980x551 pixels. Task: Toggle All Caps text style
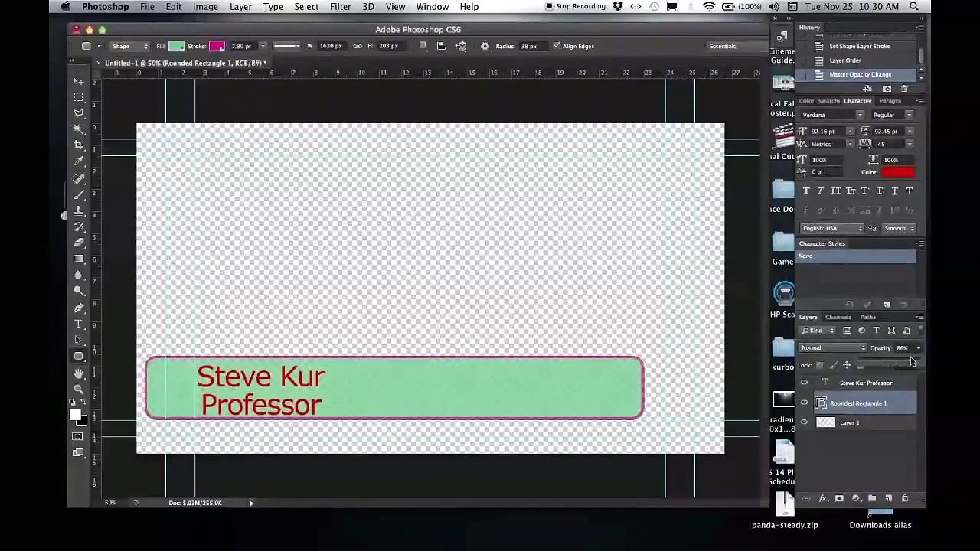(835, 191)
